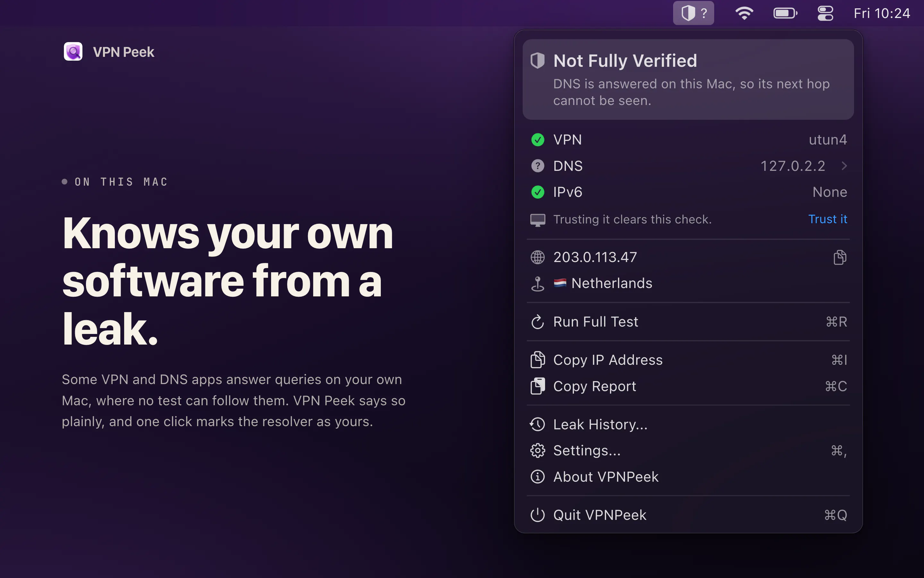924x578 pixels.
Task: Click the DNS is answered on this Mac description
Action: (x=691, y=92)
